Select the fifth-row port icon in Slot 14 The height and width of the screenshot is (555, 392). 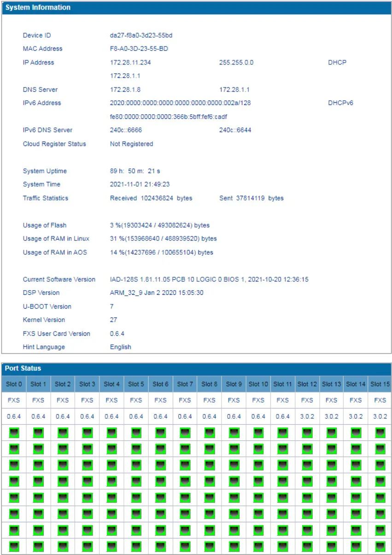(356, 497)
